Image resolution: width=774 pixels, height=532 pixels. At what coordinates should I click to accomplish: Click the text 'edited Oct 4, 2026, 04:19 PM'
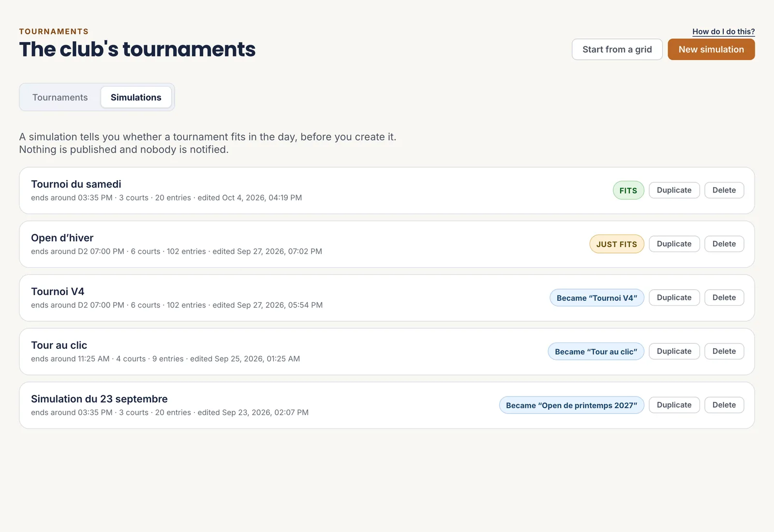click(250, 198)
